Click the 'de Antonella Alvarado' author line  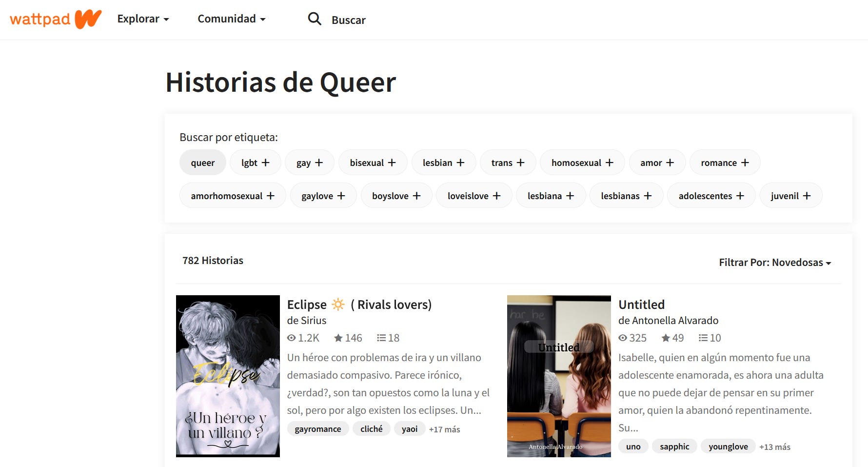click(x=668, y=321)
